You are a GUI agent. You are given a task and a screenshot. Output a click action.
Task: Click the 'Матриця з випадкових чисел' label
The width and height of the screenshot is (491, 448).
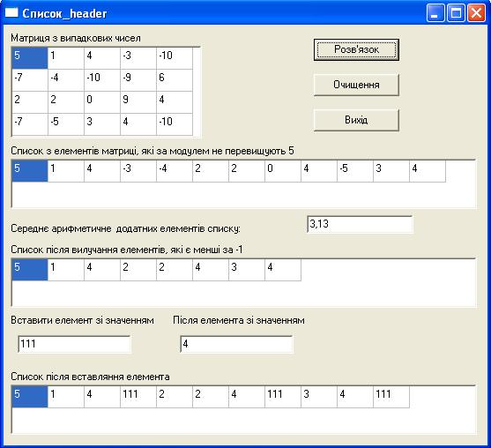[76, 38]
